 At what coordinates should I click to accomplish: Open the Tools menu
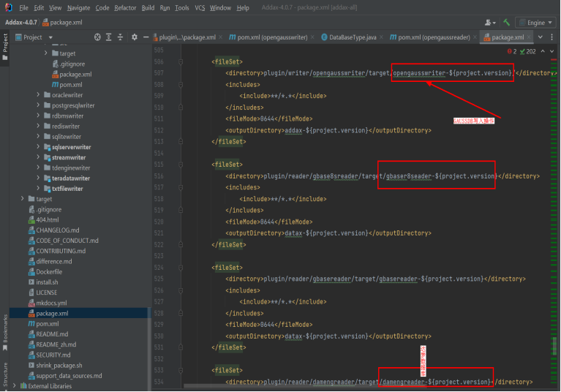tap(181, 7)
